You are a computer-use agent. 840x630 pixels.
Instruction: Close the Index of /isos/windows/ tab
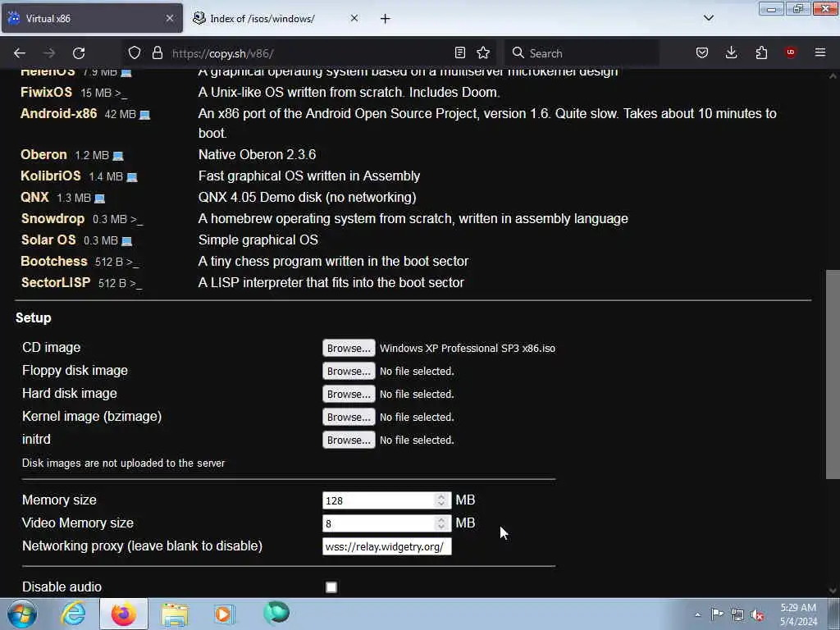pos(354,18)
